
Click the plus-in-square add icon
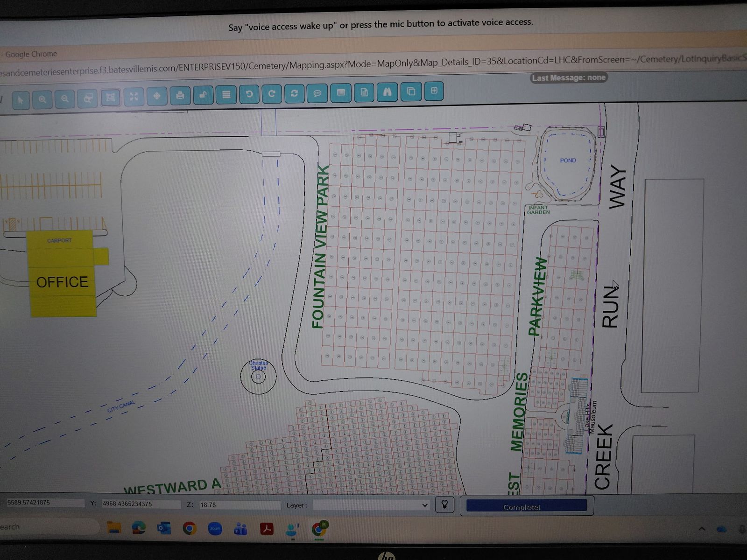tap(434, 91)
